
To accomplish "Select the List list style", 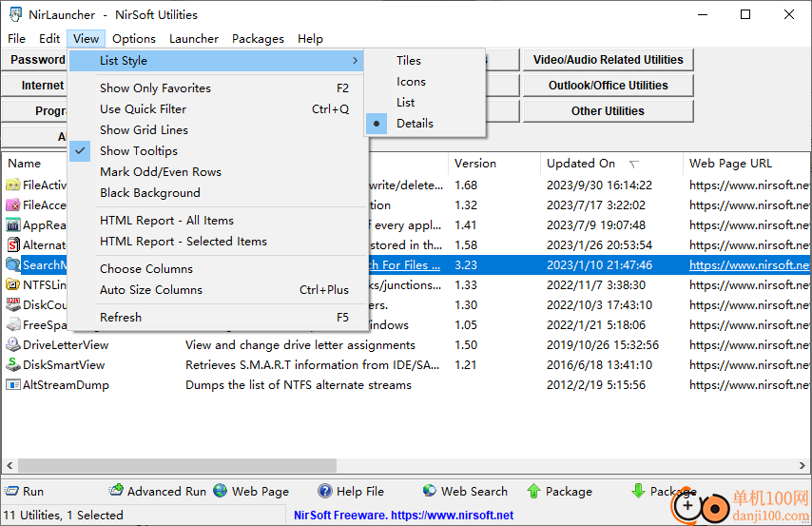I will tap(425, 103).
